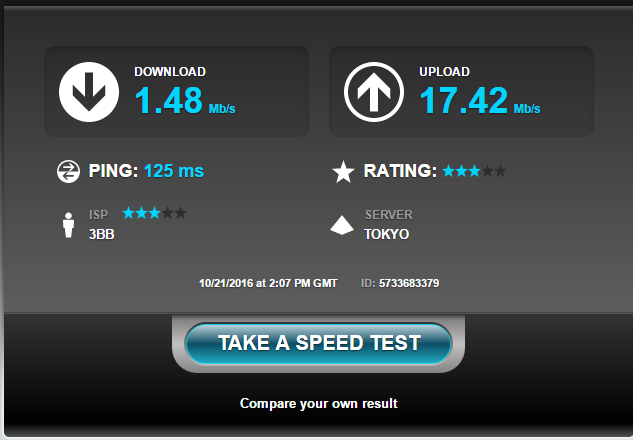The height and width of the screenshot is (440, 633).
Task: Click the white rating star icon
Action: point(343,172)
